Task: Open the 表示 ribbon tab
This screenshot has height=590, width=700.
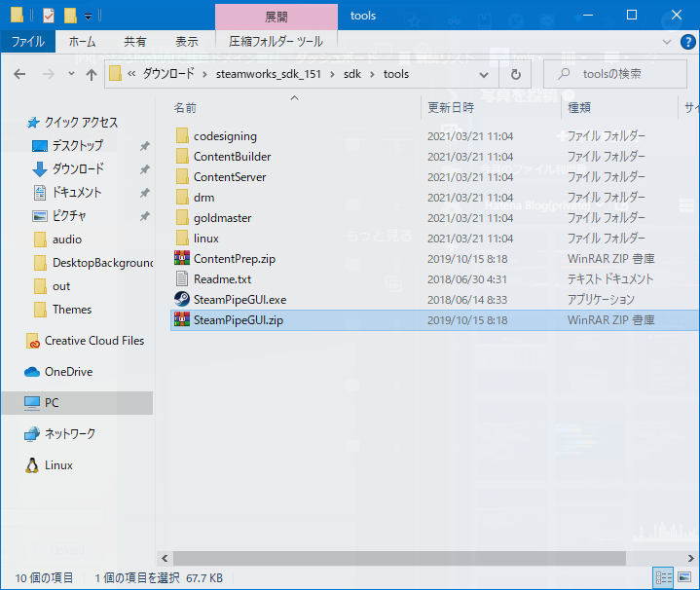Action: 187,42
